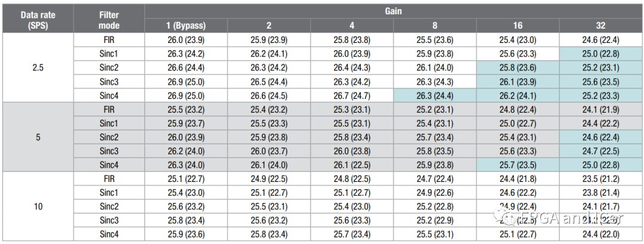The height and width of the screenshot is (244, 644).
Task: Click cell 26.0 (23.9) in first FIR row
Action: (x=186, y=40)
